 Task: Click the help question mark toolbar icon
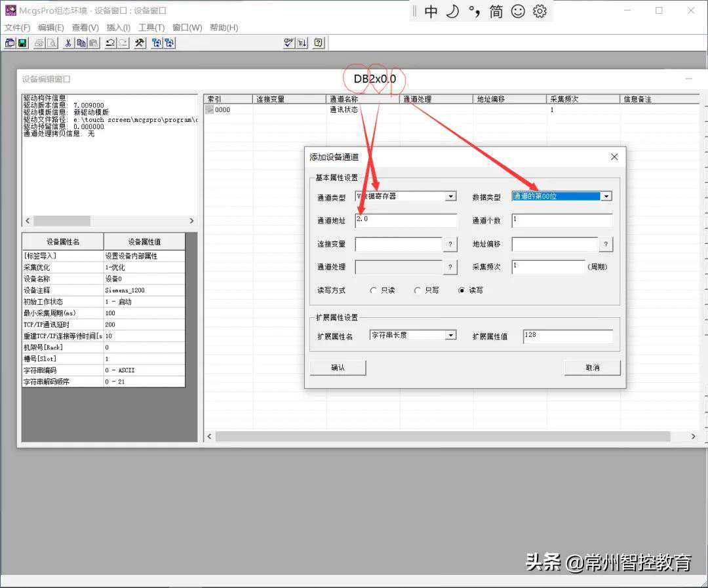(x=319, y=43)
